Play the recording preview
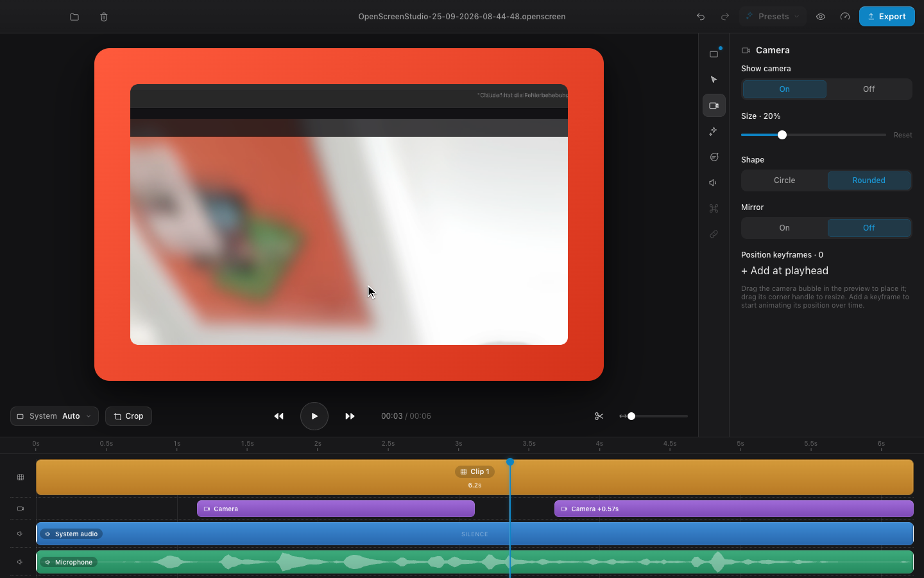The width and height of the screenshot is (924, 578). pos(314,416)
